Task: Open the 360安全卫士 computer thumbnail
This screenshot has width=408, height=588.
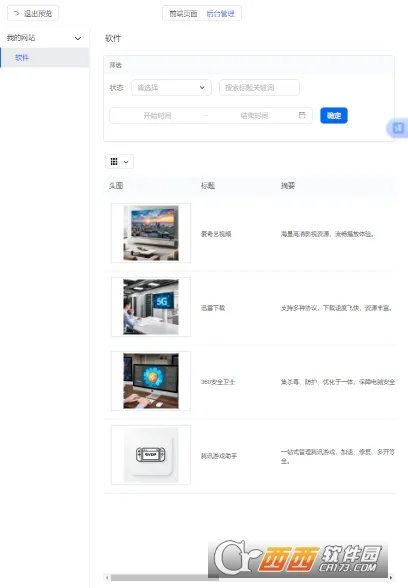Action: tap(151, 381)
